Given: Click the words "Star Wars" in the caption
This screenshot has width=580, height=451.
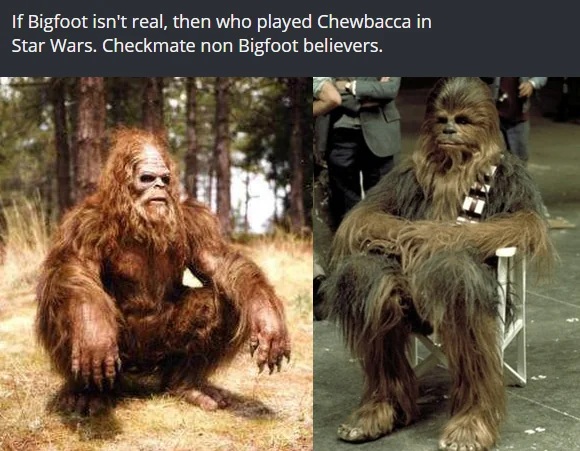Looking at the screenshot, I should pos(53,46).
